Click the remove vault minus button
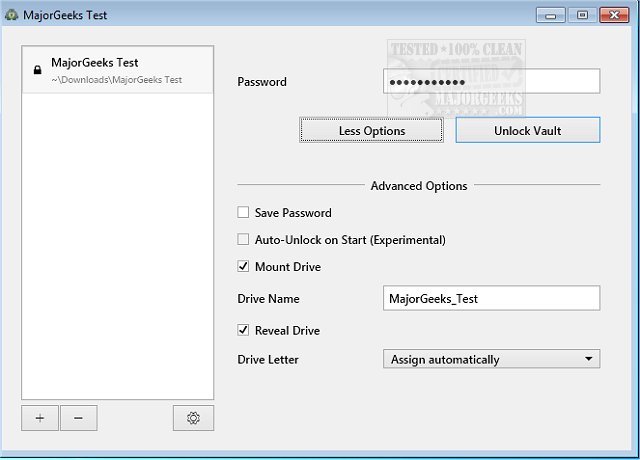This screenshot has width=640, height=460. point(78,418)
